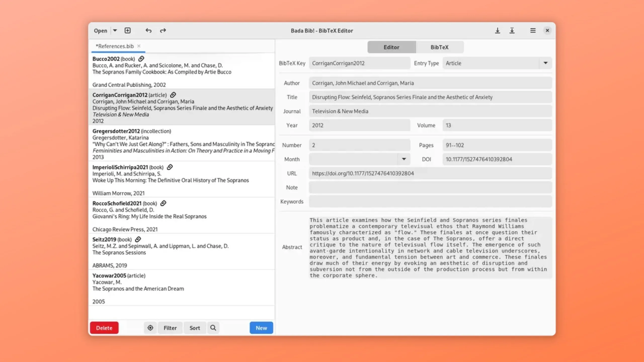Click the Sort button in toolbar

pyautogui.click(x=195, y=328)
